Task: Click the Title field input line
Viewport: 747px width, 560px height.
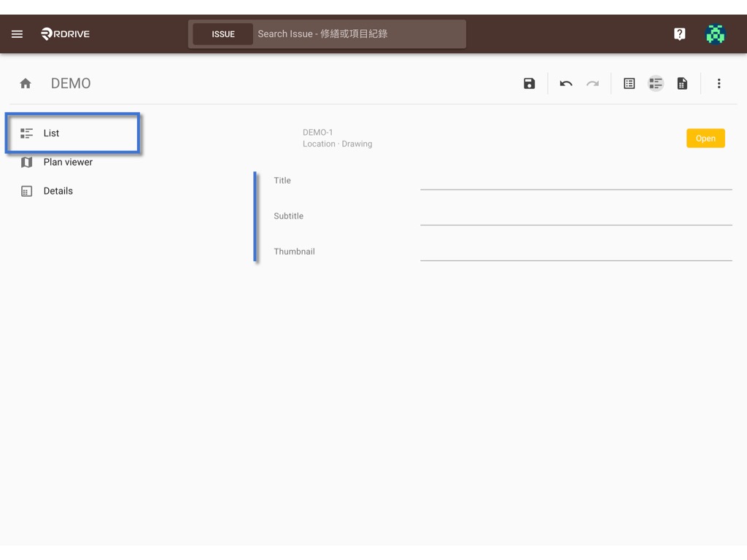Action: click(x=576, y=182)
